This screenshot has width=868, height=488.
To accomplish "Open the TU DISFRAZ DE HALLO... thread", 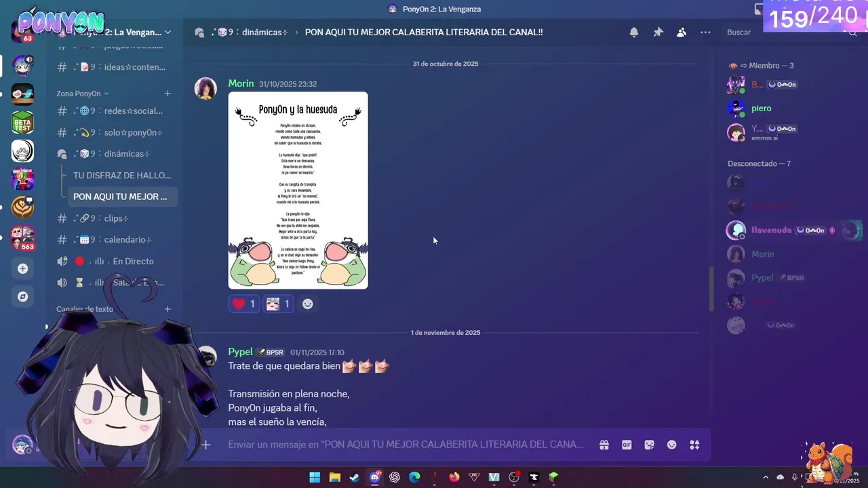I will click(122, 175).
